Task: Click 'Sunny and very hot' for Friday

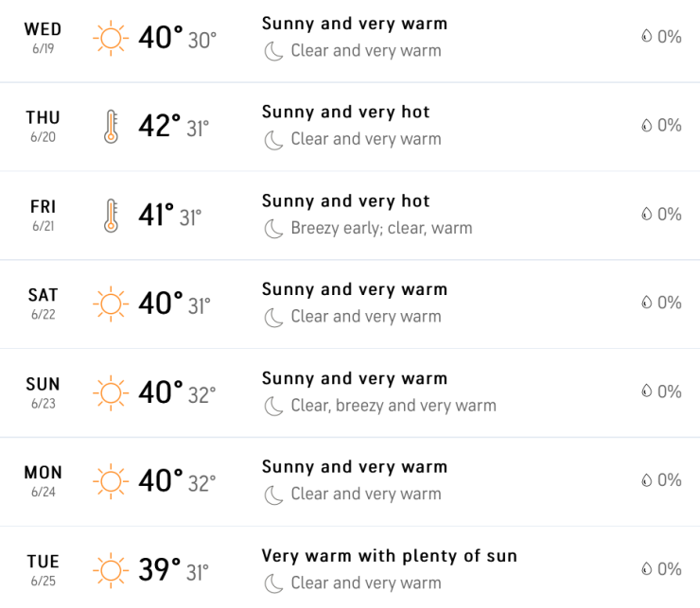Action: [345, 200]
